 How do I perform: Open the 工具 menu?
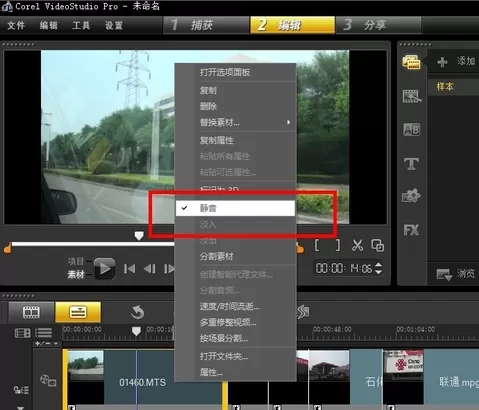point(81,25)
